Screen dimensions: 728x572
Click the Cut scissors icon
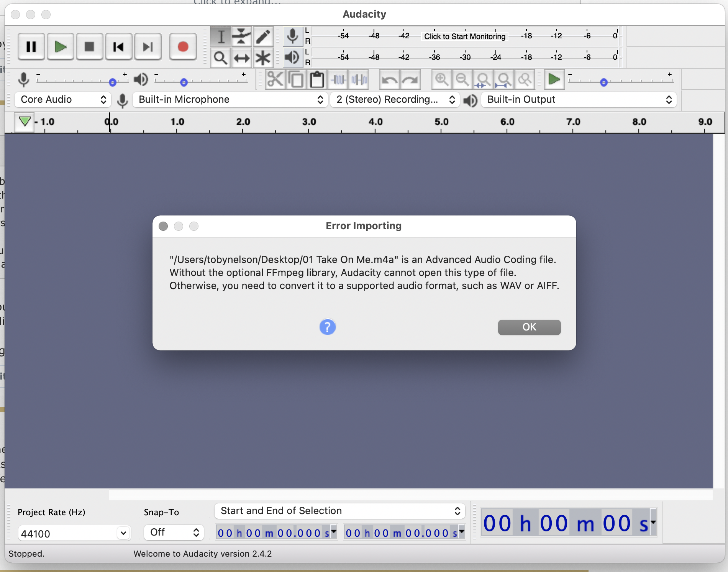coord(275,80)
